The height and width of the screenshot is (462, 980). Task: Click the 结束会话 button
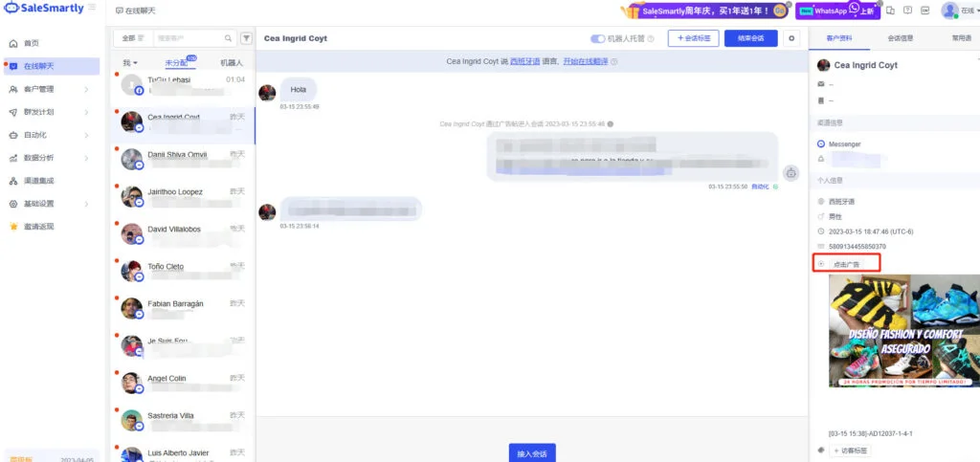[x=750, y=38]
